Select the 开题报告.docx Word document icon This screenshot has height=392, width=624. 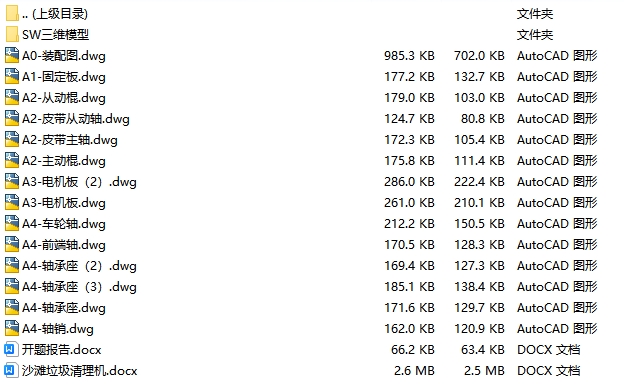(11, 350)
